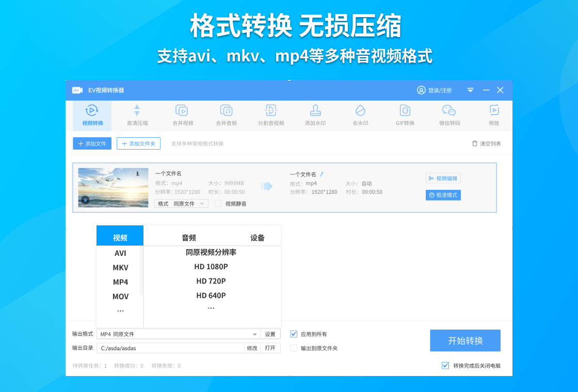578x392 pixels.
Task: Open the 合并视频 merge video tool
Action: point(183,116)
